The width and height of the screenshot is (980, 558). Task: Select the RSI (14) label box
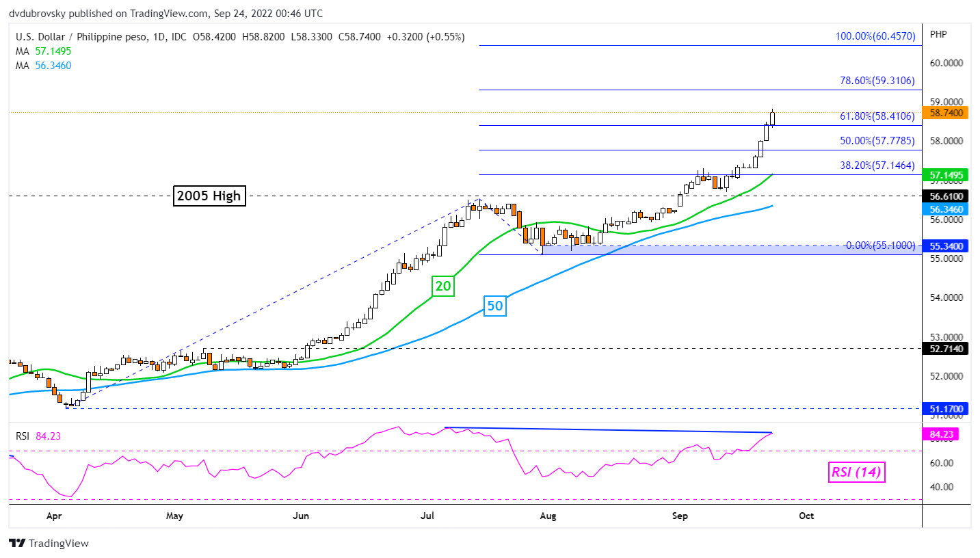856,472
